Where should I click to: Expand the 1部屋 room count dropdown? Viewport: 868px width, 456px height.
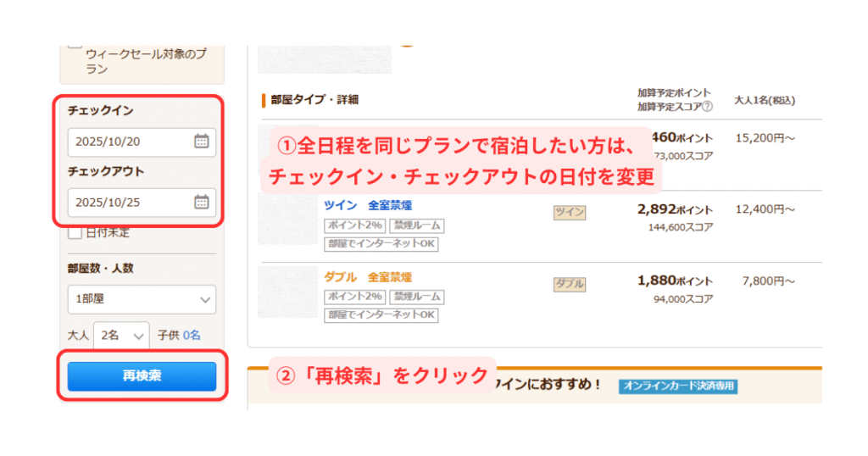pyautogui.click(x=142, y=299)
